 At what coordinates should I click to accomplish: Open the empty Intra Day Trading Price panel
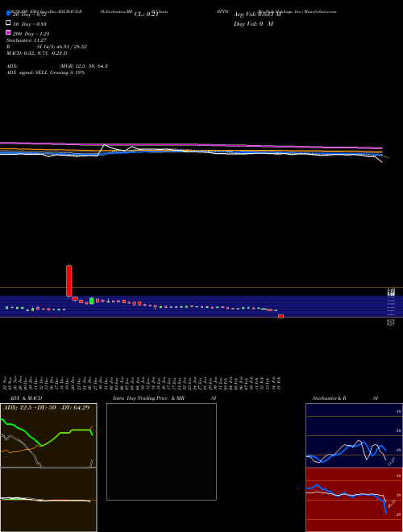pos(161,451)
